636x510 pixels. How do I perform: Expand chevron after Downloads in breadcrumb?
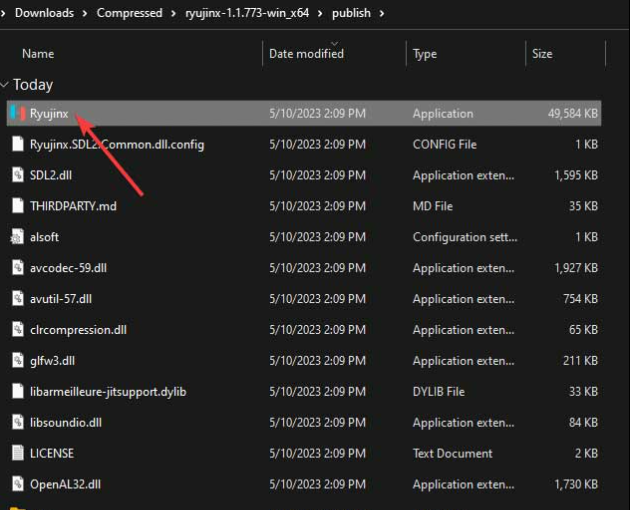click(x=85, y=13)
